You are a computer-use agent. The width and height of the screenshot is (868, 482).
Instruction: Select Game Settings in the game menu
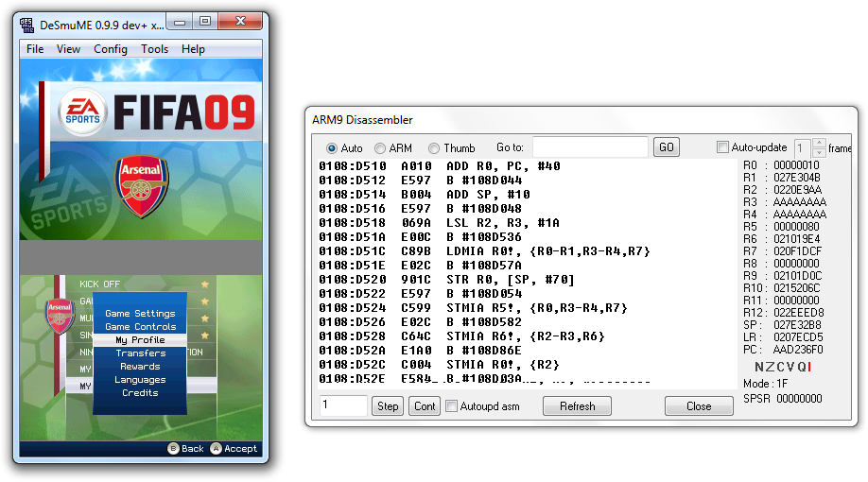pyautogui.click(x=140, y=313)
